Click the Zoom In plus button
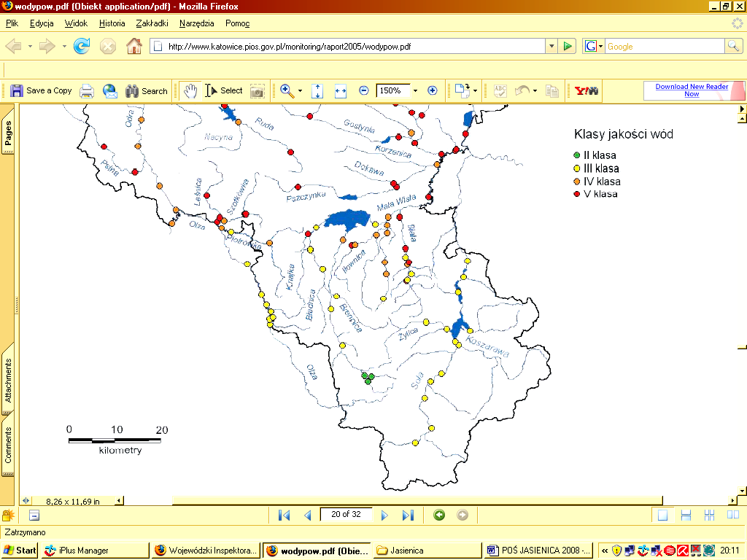The image size is (747, 560). (x=432, y=90)
